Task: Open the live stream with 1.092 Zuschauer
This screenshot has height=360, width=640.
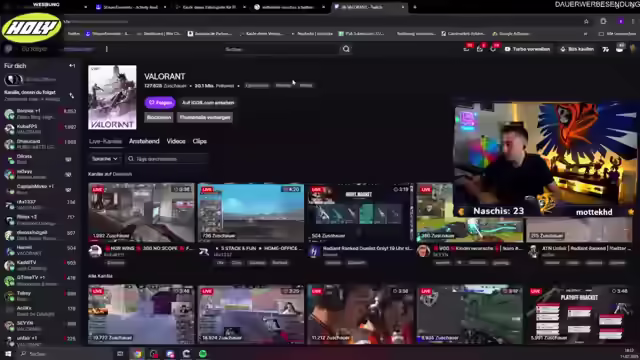Action: [141, 213]
